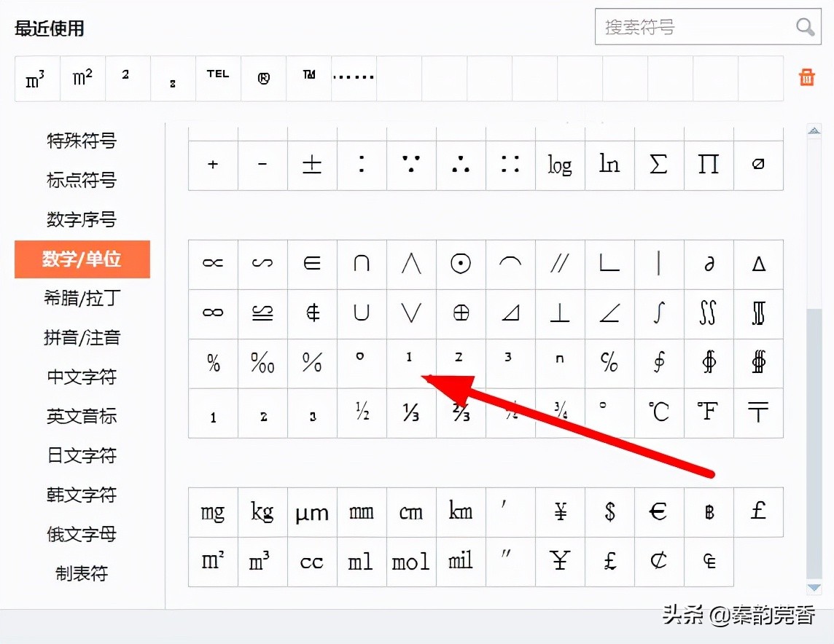Viewport: 834px width, 644px height.
Task: Click the scrollbar down arrow
Action: point(812,589)
